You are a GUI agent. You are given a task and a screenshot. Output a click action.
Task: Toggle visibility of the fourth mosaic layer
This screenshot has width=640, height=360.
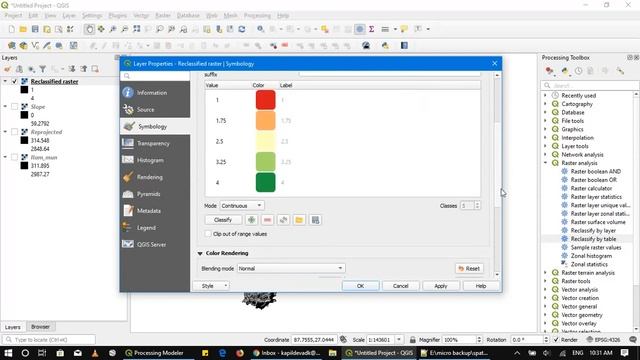14,158
